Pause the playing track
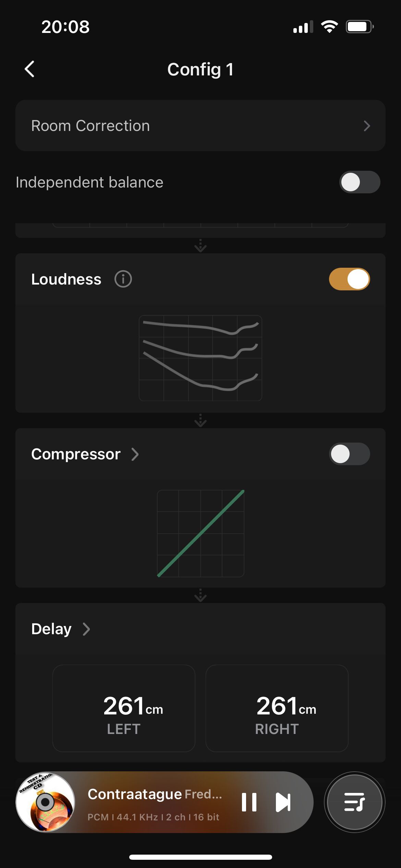Screen dimensions: 401x868 (x=249, y=802)
